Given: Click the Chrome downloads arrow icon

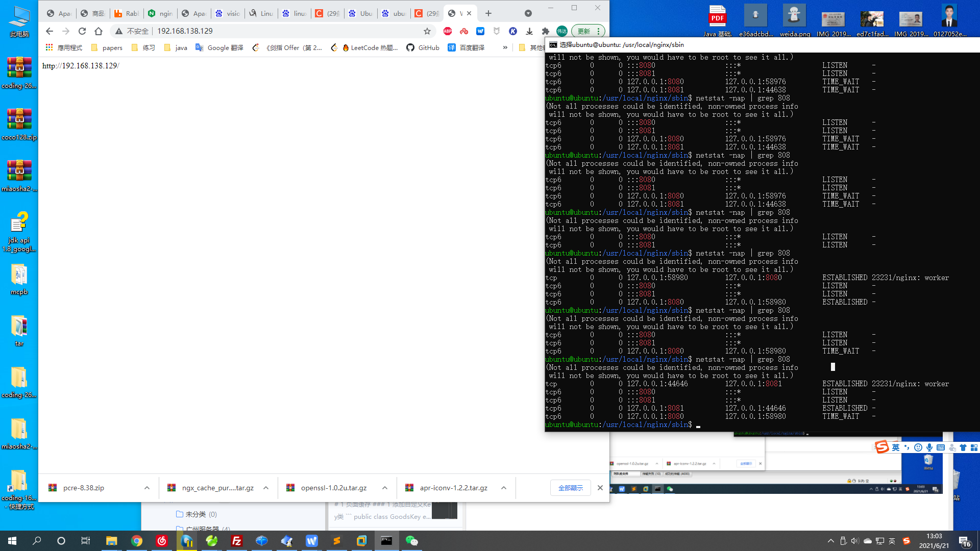Looking at the screenshot, I should [529, 31].
